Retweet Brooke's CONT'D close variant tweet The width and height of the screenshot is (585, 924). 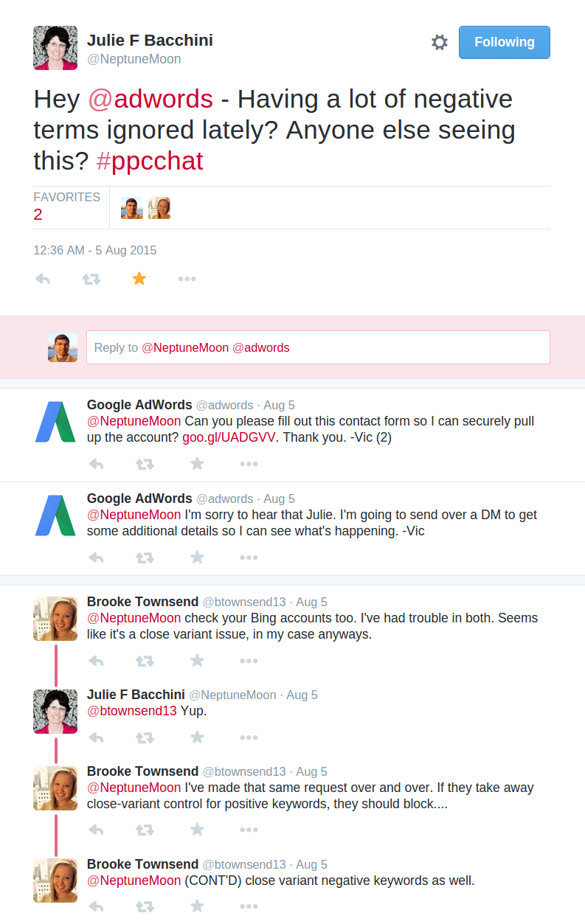(x=145, y=906)
